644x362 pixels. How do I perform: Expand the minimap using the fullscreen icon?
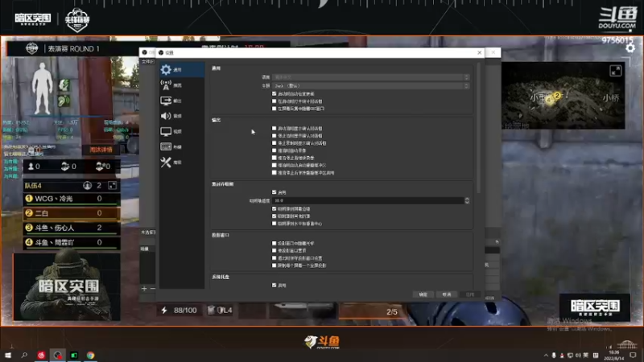pyautogui.click(x=615, y=71)
